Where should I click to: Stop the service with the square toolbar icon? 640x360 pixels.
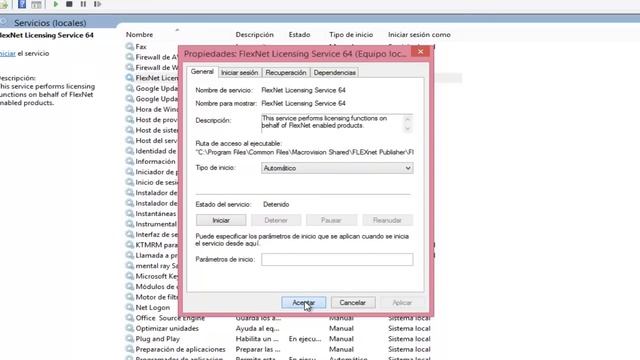[x=69, y=4]
